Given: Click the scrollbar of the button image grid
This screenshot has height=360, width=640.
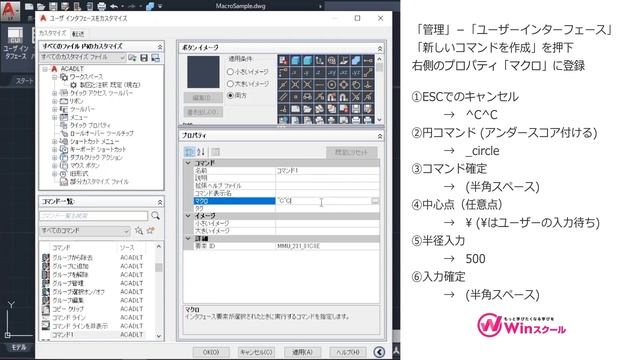Looking at the screenshot, I should (380, 89).
